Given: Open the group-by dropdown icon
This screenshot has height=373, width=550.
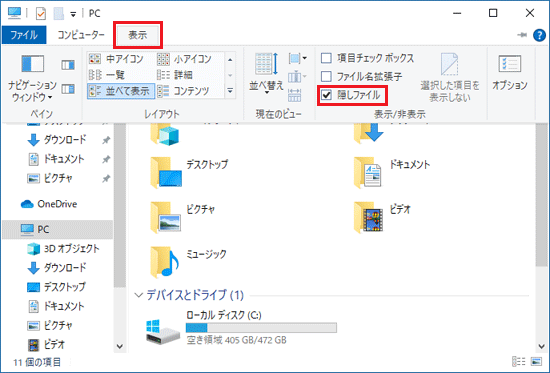Looking at the screenshot, I should pyautogui.click(x=297, y=58).
